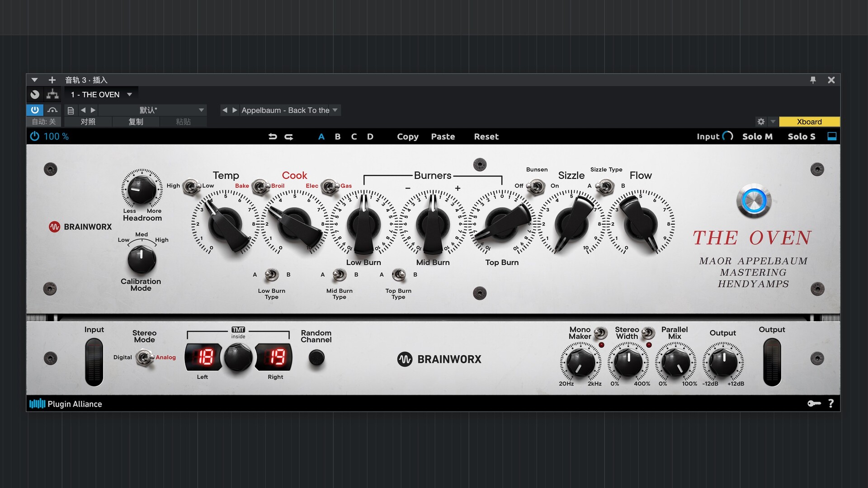Toggle the Bunsen Off/On switch

(536, 186)
